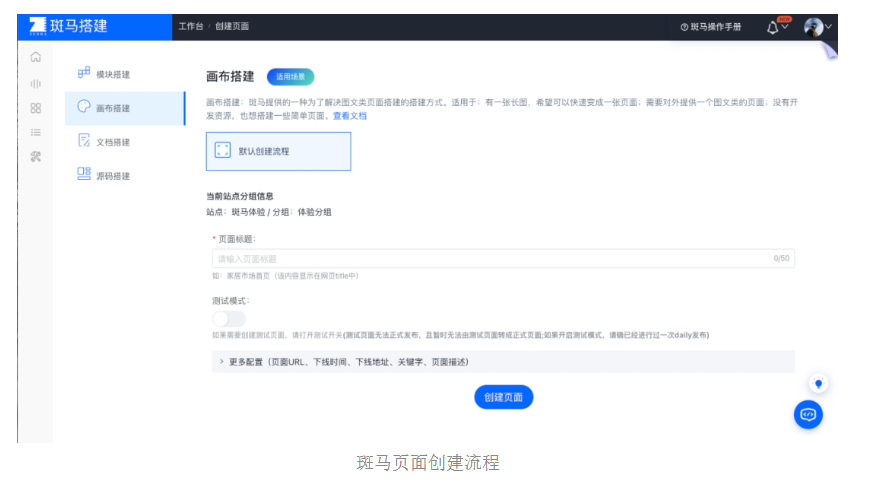Click the notification bell icon
Image resolution: width=876 pixels, height=495 pixels.
point(772,27)
